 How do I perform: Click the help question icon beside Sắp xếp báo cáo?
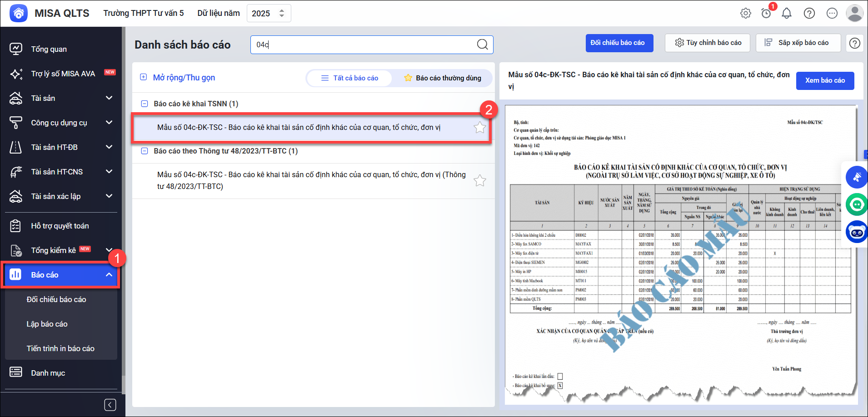854,43
